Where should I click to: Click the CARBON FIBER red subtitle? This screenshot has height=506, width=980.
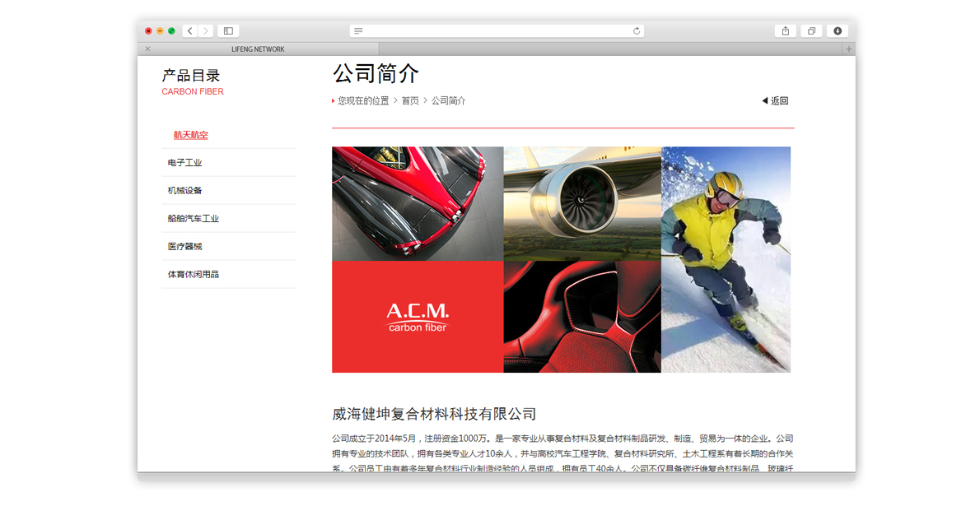tap(193, 91)
